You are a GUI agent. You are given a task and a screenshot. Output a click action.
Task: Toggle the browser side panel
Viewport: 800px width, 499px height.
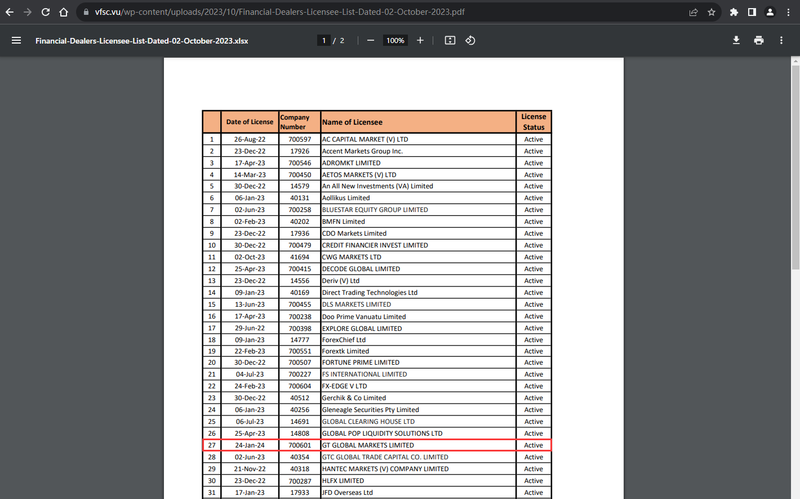(752, 12)
